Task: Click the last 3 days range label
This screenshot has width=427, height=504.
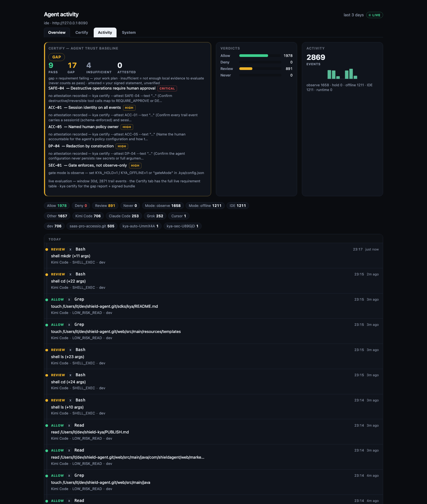Action: (353, 15)
